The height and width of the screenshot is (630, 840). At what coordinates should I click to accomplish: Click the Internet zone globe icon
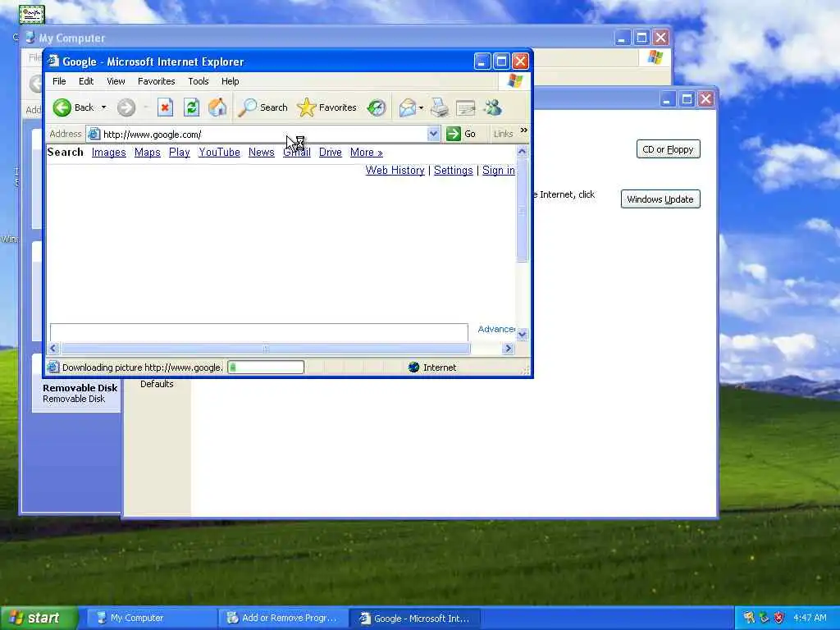pos(413,367)
